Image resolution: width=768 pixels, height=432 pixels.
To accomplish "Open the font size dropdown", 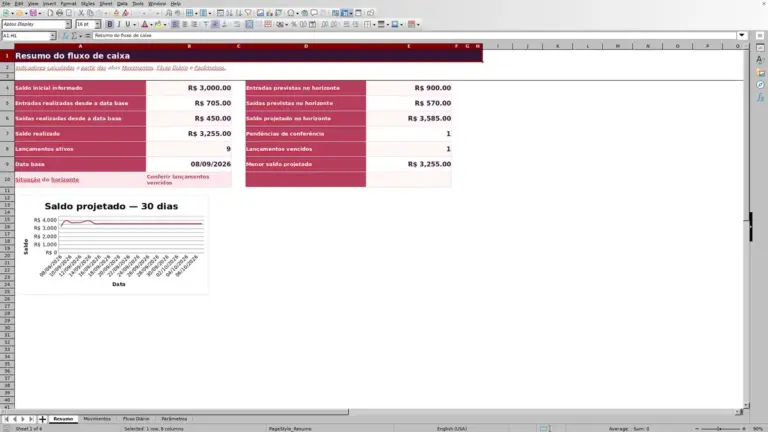I will click(x=97, y=24).
